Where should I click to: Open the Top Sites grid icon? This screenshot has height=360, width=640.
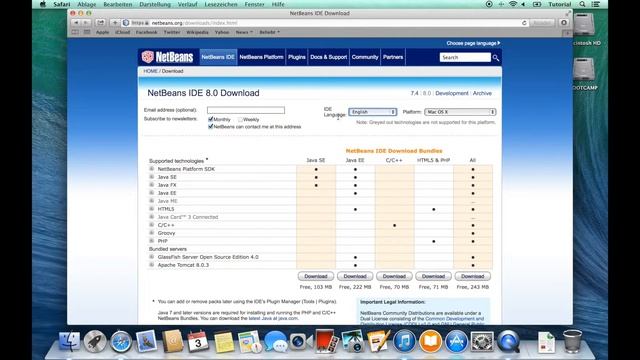(87, 32)
